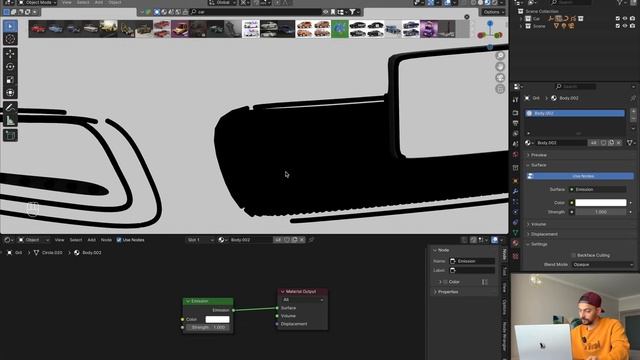Switch to the Node tab in node sidebar

click(x=504, y=254)
